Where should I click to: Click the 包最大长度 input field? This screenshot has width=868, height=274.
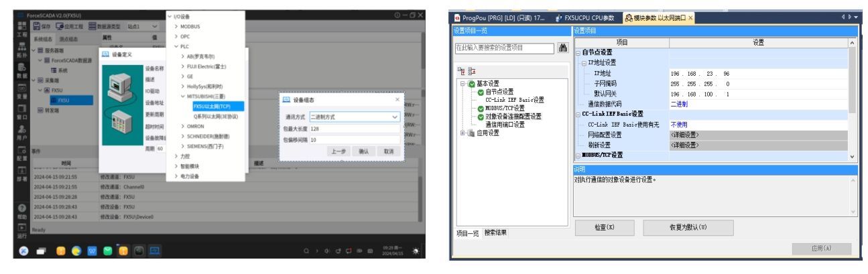354,129
